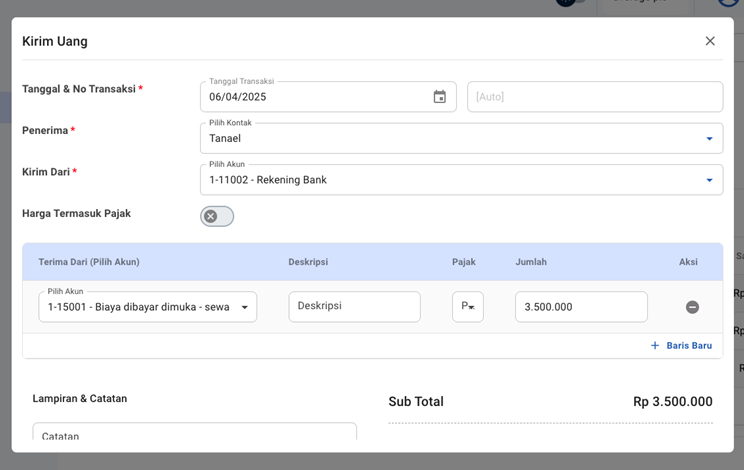Select the Jumlah field showing 3.500.000
The image size is (744, 470).
[x=580, y=307]
